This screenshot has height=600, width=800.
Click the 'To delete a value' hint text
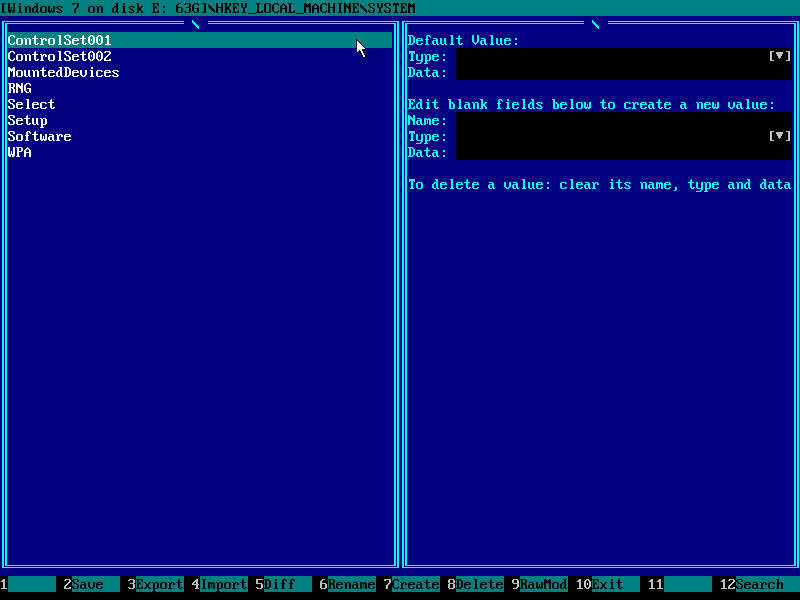[599, 184]
